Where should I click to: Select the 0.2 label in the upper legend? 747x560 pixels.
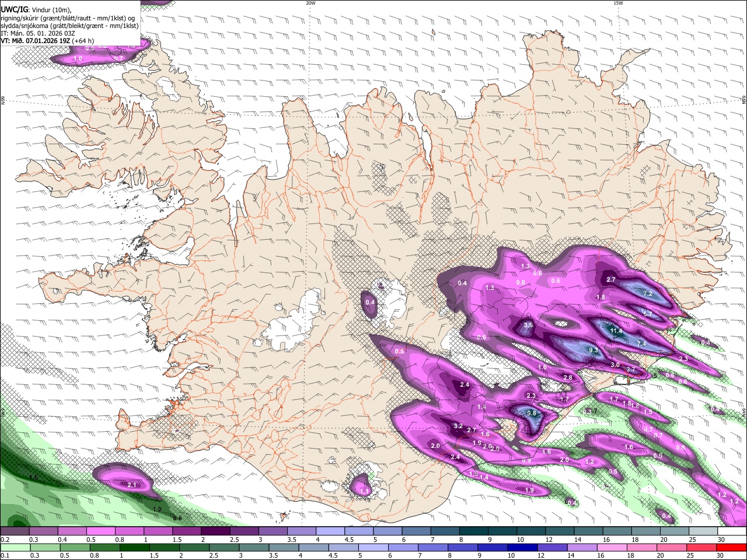coord(5,540)
